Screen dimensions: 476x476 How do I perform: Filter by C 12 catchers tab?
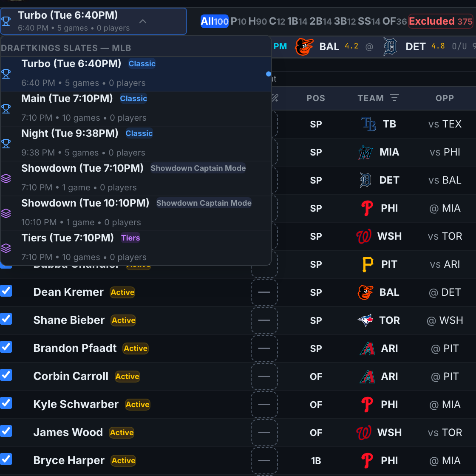coord(277,21)
